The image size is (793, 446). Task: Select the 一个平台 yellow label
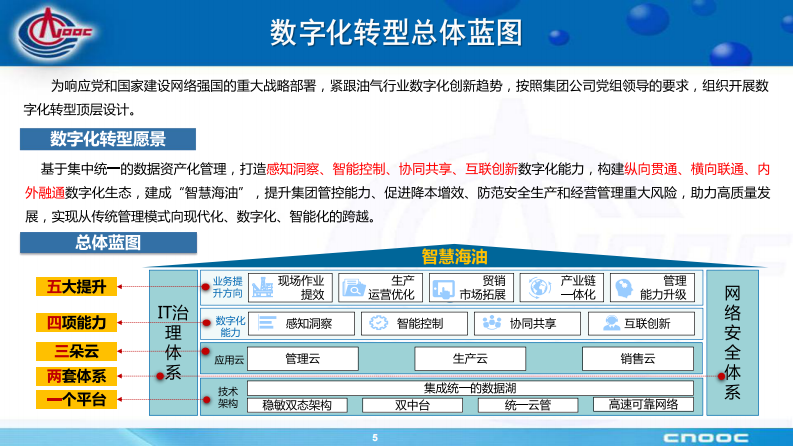click(x=76, y=399)
